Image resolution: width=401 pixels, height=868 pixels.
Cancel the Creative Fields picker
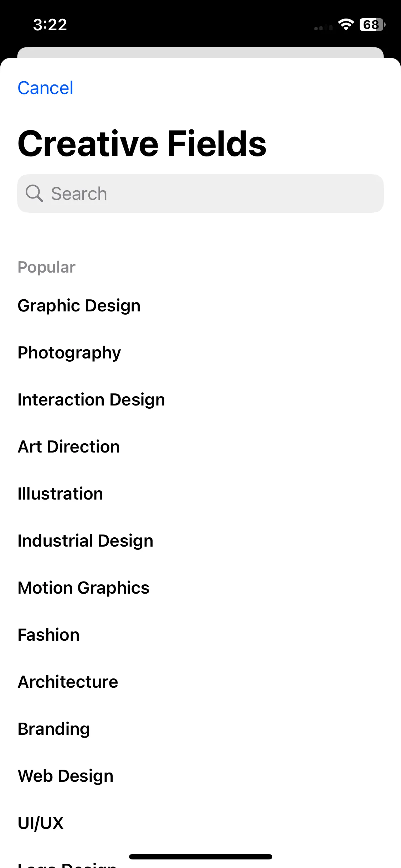click(45, 88)
